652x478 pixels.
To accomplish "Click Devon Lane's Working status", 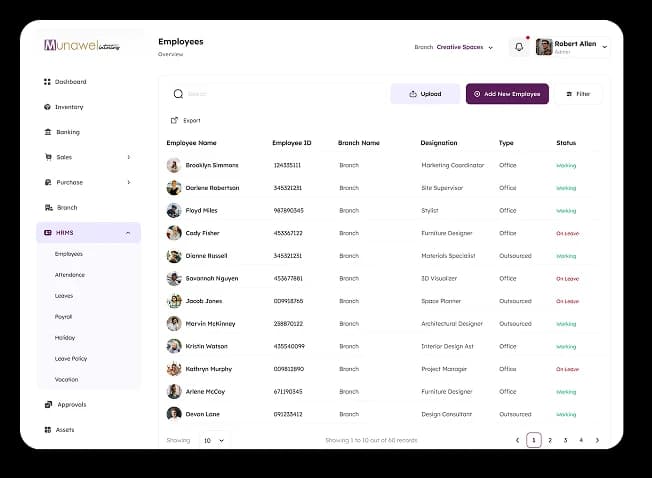I will [x=566, y=414].
